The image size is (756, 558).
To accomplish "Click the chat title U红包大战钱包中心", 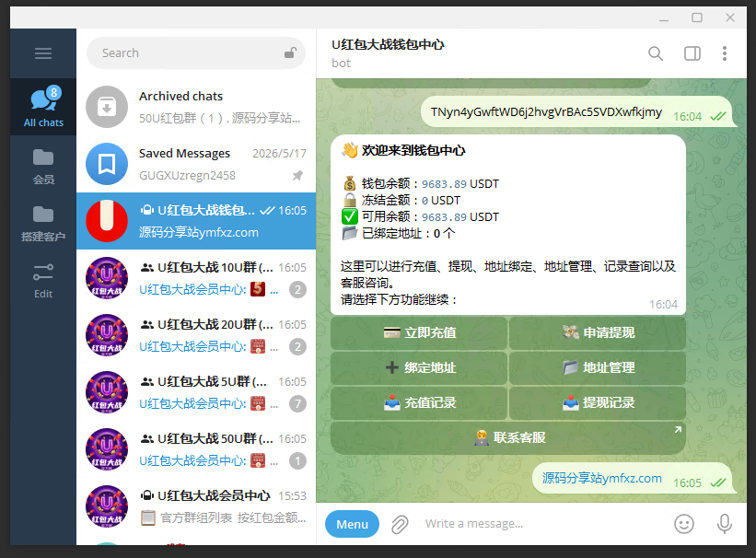I will (388, 45).
